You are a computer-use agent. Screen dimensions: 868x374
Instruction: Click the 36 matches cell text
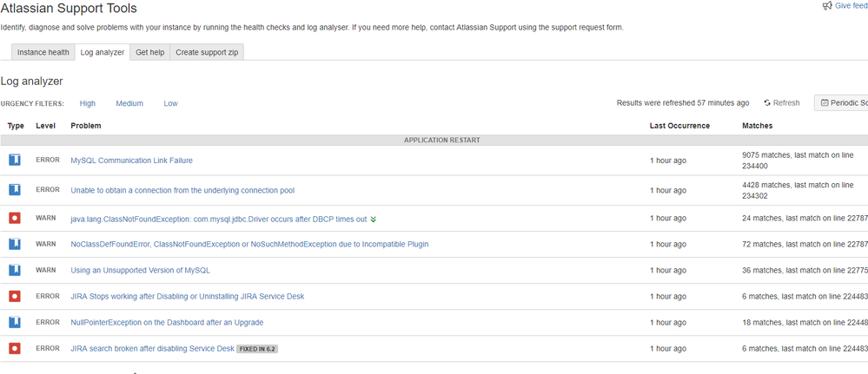pyautogui.click(x=805, y=270)
